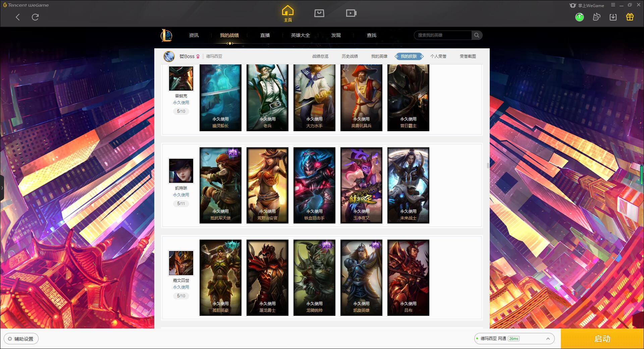Click the skin list vertical scrollbar
Image resolution: width=644 pixels, height=349 pixels.
coord(488,165)
